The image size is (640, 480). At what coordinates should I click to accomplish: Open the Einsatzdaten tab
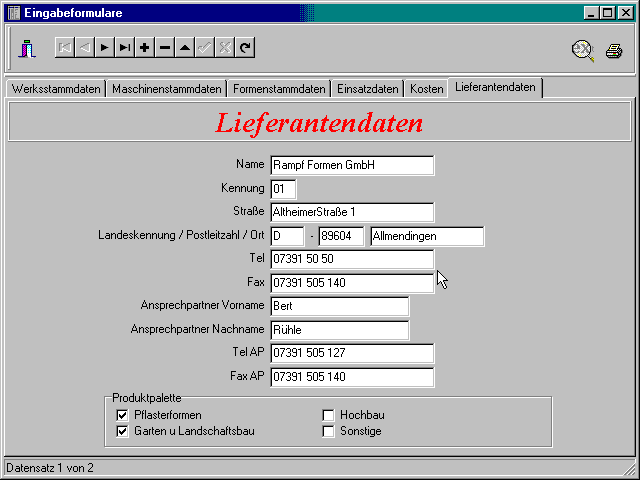pyautogui.click(x=367, y=89)
